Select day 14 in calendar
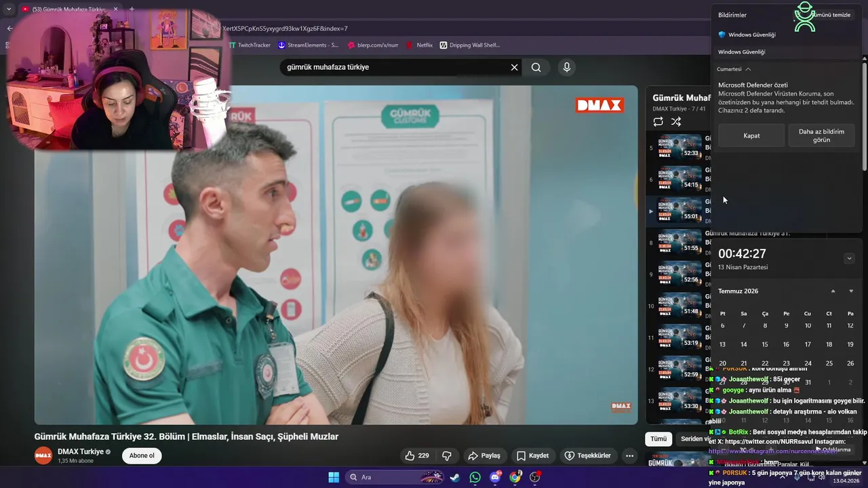Screen dimensions: 868x488 tap(744, 344)
